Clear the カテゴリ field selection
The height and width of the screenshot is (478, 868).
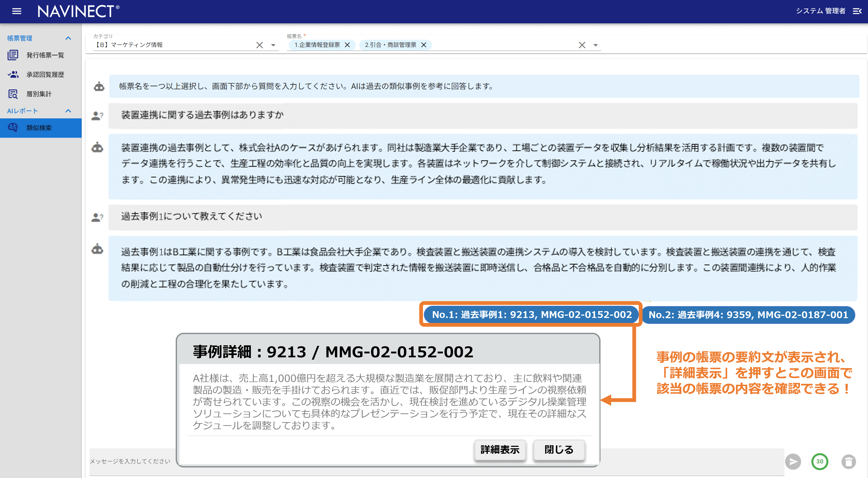point(259,45)
